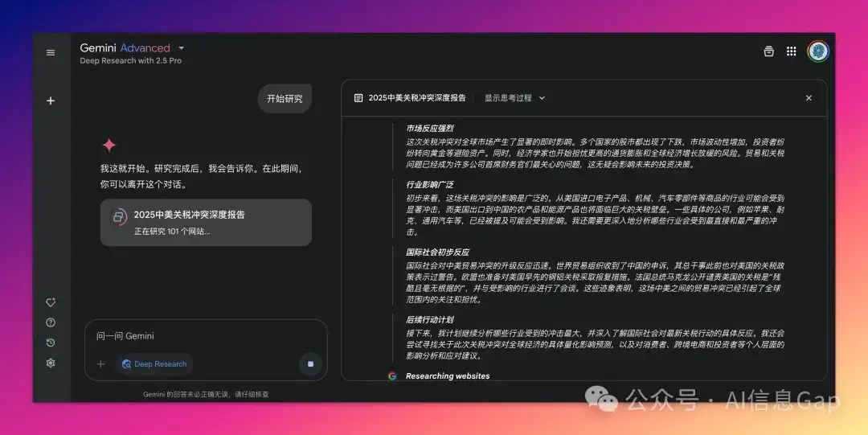Click the Gemini disclaimer text at bottom
This screenshot has width=868, height=435.
click(206, 395)
